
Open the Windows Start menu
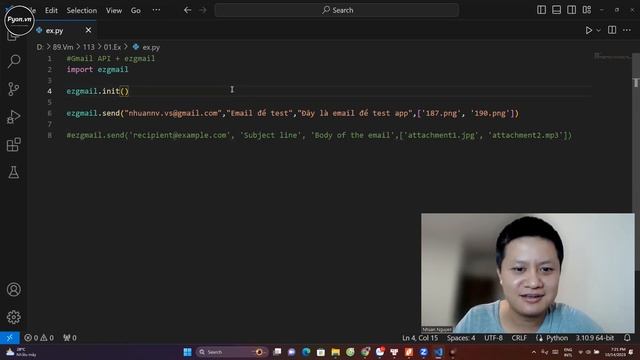click(187, 352)
